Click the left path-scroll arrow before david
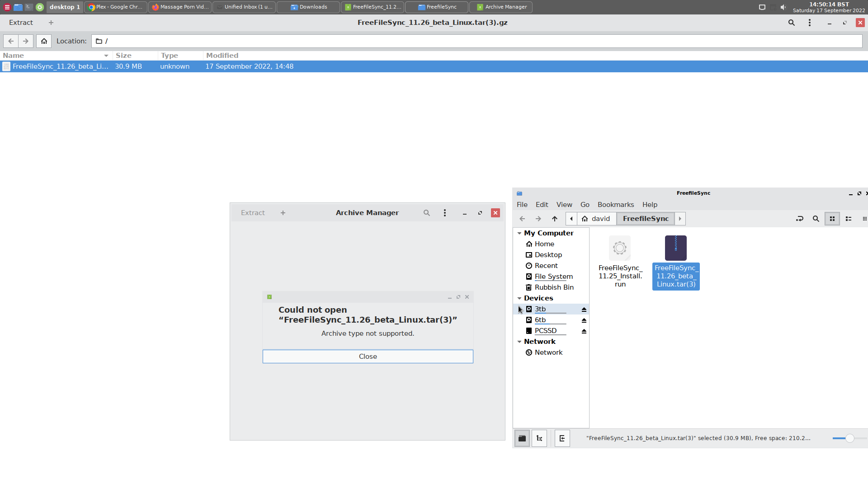The image size is (868, 488). [571, 219]
